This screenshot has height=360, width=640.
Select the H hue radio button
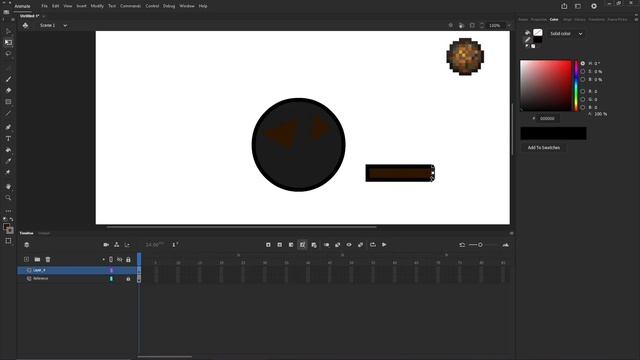pyautogui.click(x=582, y=63)
